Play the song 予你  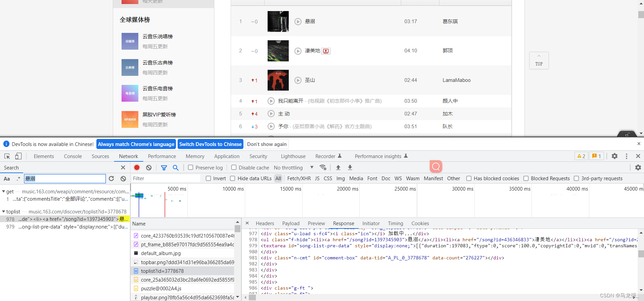click(x=271, y=127)
